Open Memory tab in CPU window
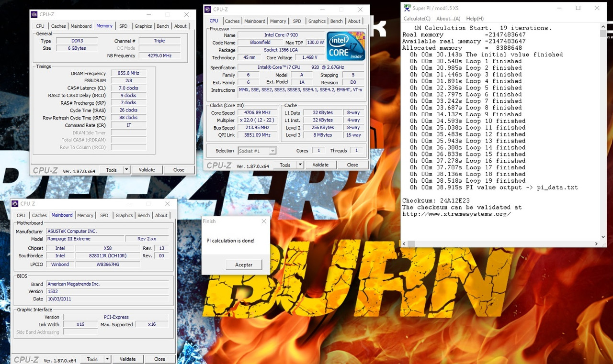613x364 pixels. (x=278, y=21)
